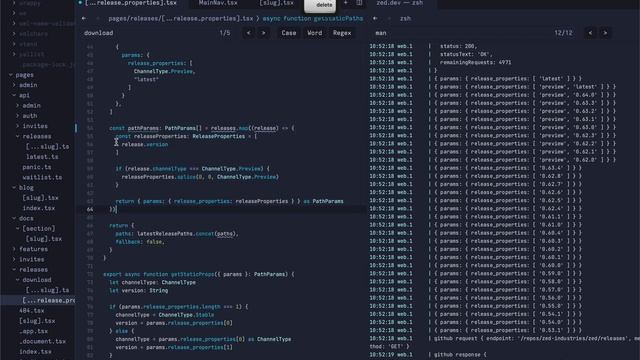Viewport: 640px width, 360px height.
Task: Open panic.ts in the file tree
Action: click(x=37, y=167)
